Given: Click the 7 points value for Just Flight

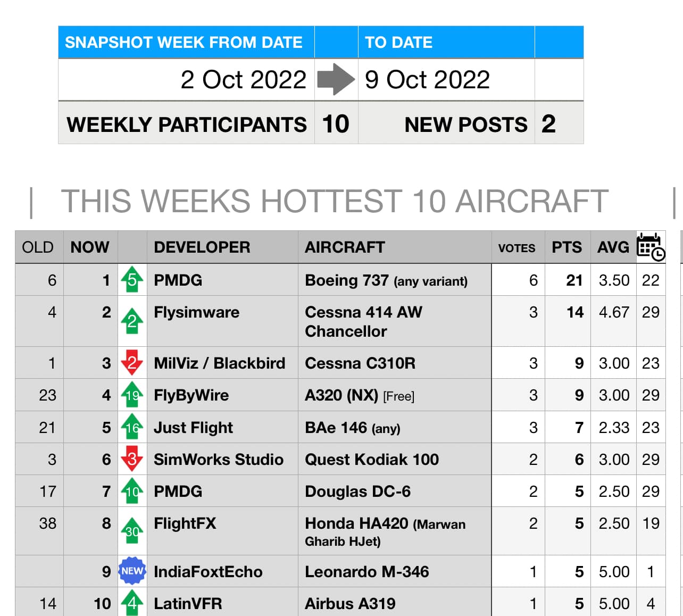Looking at the screenshot, I should [x=579, y=428].
